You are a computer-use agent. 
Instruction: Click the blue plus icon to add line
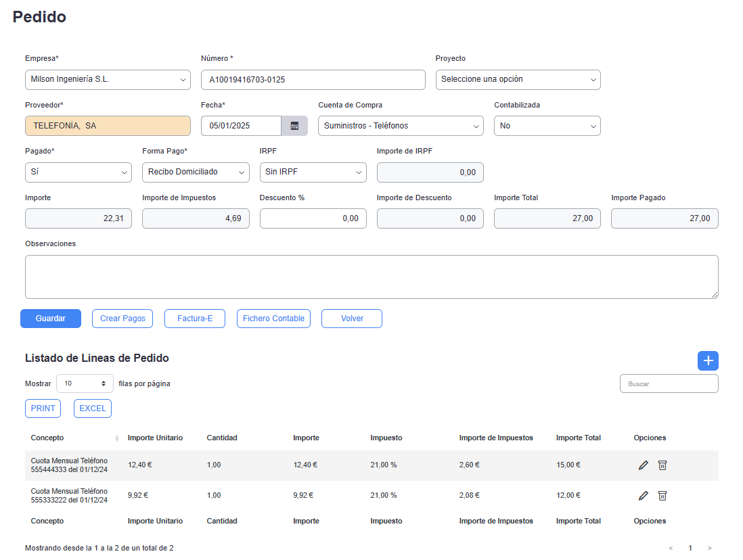pyautogui.click(x=708, y=361)
